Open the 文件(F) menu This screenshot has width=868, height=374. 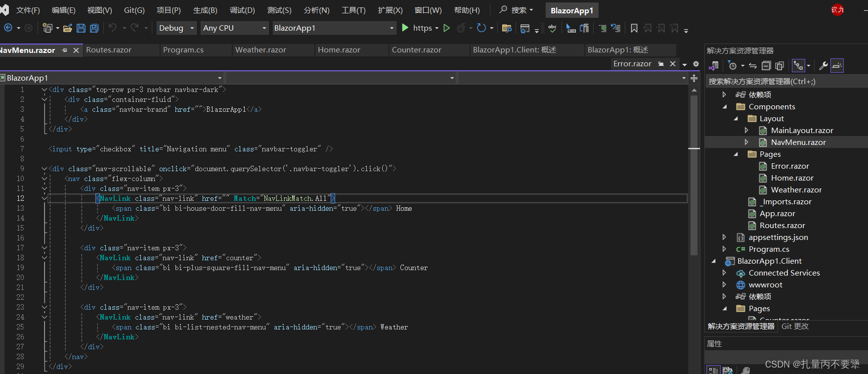pos(28,10)
